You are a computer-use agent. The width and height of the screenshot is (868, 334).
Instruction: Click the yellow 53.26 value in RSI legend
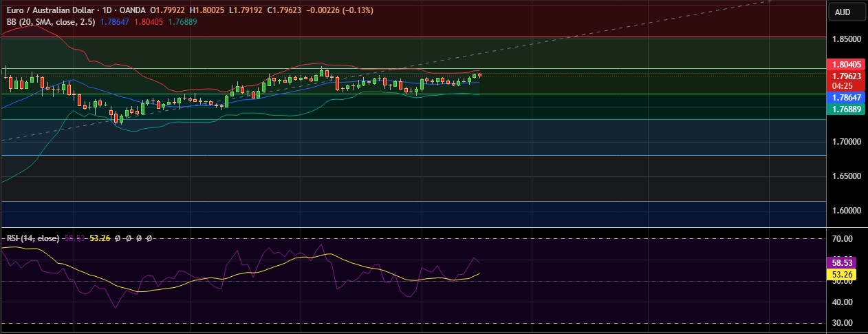click(x=100, y=238)
